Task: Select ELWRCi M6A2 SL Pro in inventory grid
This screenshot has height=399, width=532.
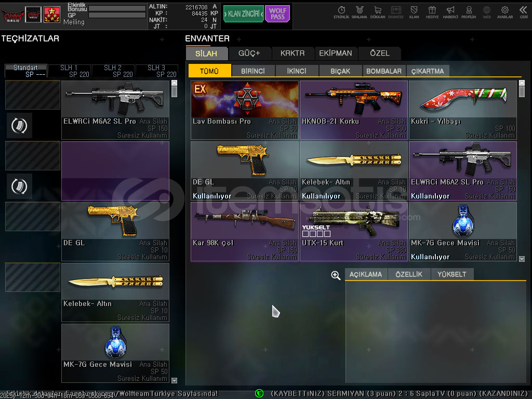Action: [x=463, y=170]
